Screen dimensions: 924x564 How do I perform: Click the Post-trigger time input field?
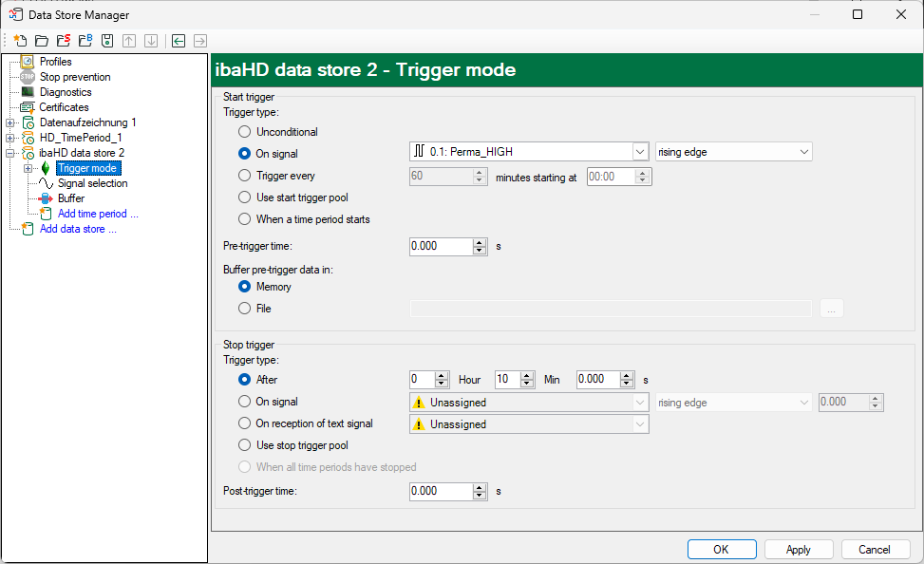pos(442,492)
